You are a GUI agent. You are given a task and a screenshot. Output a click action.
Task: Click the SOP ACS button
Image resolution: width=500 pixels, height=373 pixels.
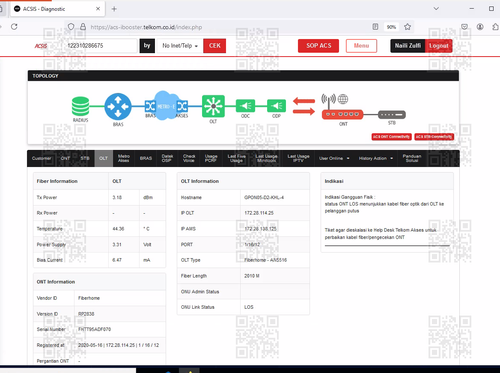pos(318,46)
